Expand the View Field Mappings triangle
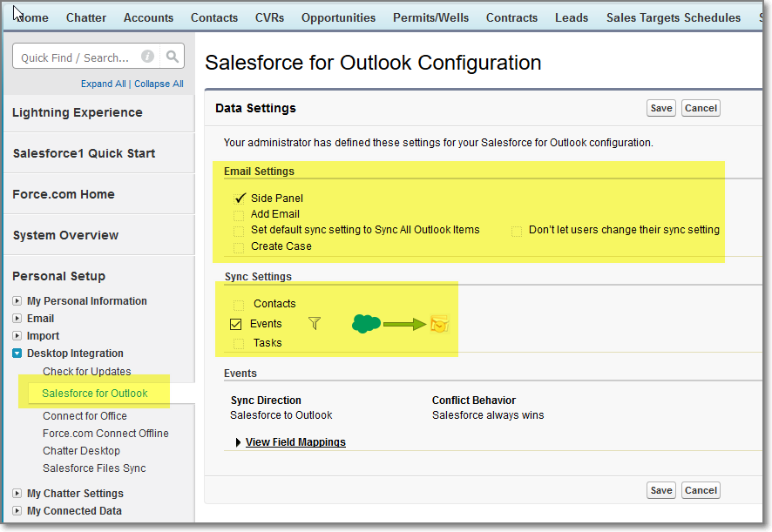The height and width of the screenshot is (532, 772). 238,442
